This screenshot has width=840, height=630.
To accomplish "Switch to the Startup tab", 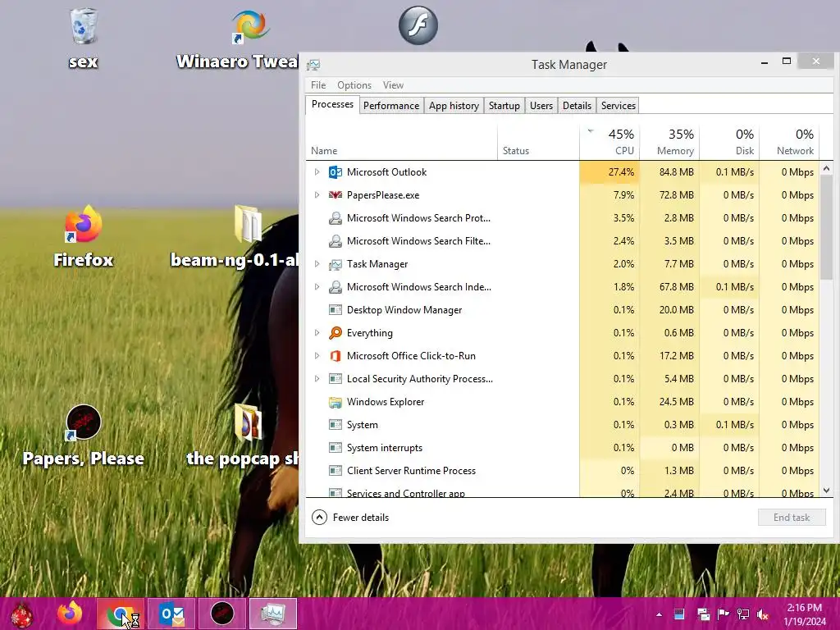I will coord(504,106).
